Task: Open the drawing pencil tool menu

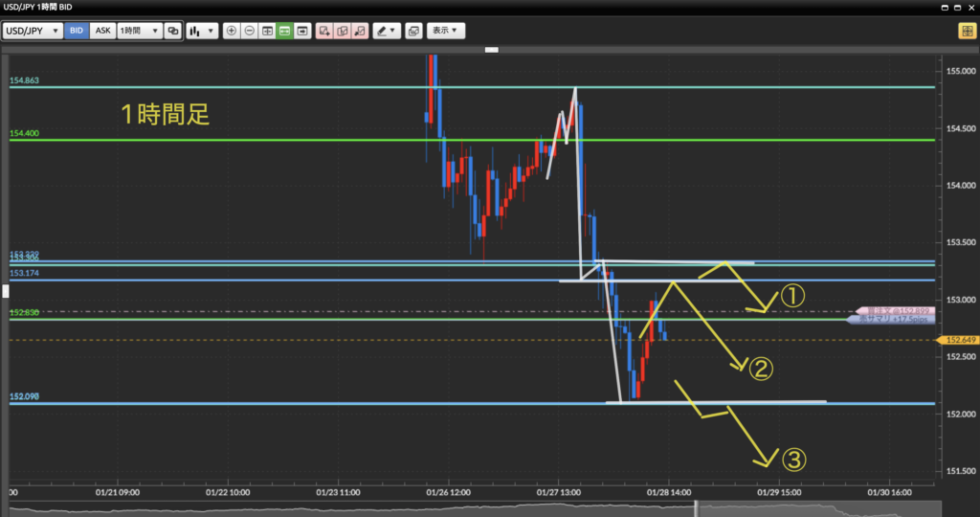Action: 387,31
